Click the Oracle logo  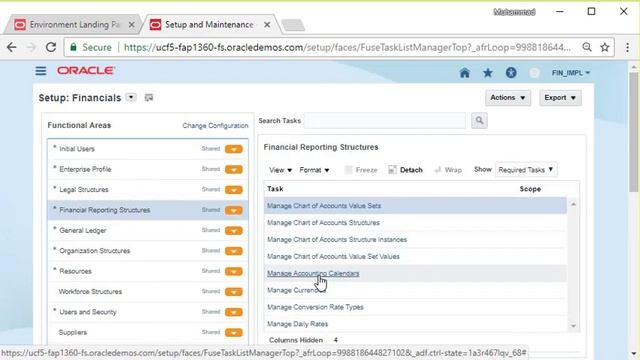[86, 71]
